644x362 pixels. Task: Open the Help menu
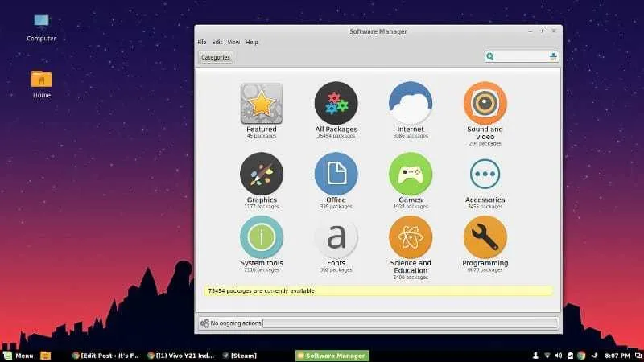click(252, 42)
